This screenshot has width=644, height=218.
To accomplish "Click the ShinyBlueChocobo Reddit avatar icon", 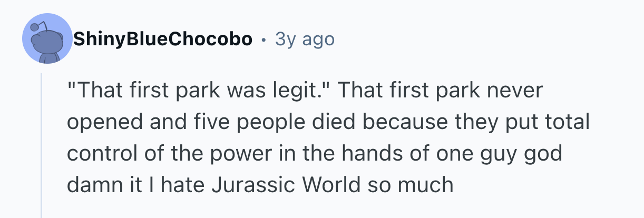I will pos(47,39).
